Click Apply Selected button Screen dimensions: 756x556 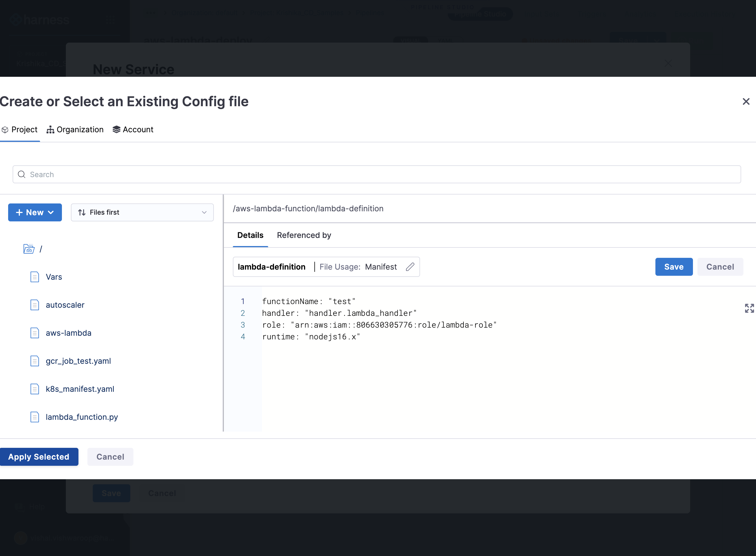pos(39,457)
